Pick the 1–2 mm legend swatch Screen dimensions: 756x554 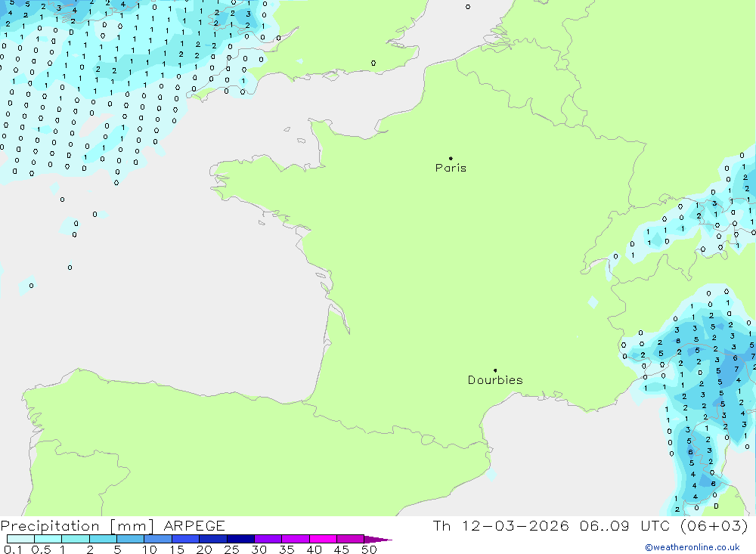(x=75, y=539)
